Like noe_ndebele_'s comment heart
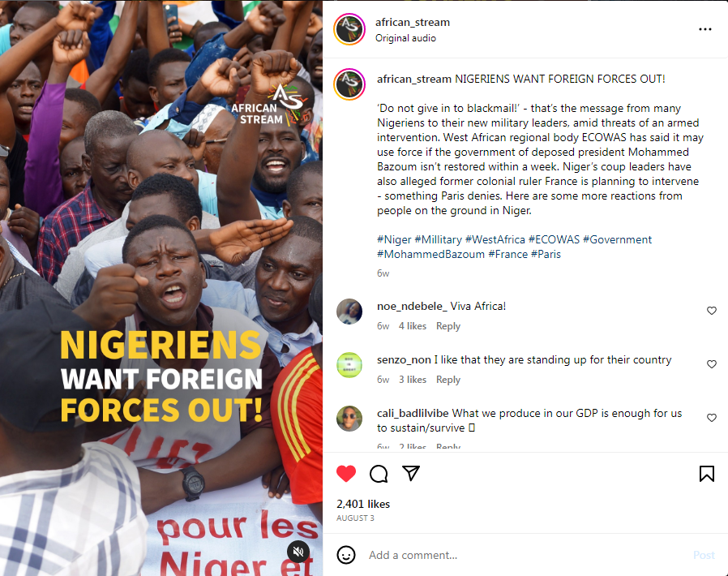Image resolution: width=728 pixels, height=576 pixels. click(711, 310)
